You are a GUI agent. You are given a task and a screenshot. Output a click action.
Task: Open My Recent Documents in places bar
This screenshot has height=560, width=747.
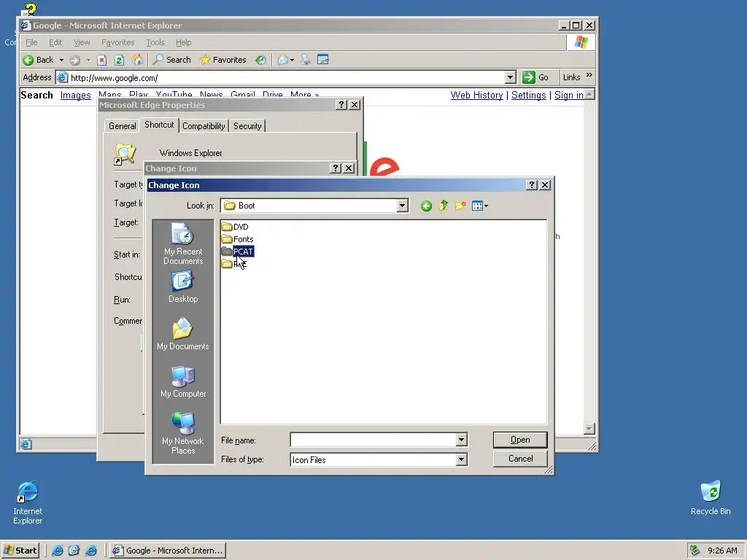point(183,244)
